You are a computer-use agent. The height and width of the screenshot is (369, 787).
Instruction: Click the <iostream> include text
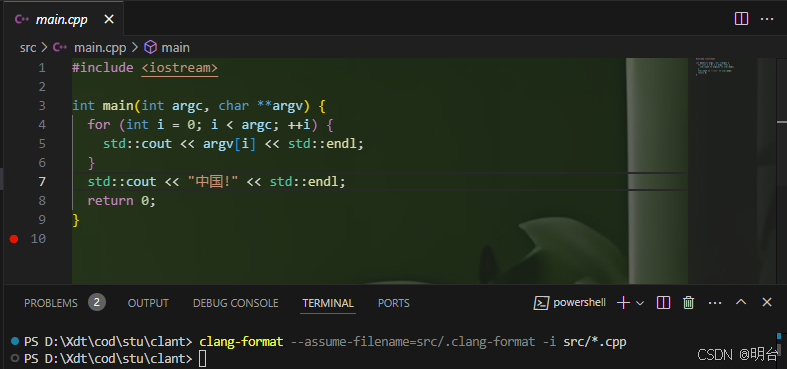click(x=180, y=68)
